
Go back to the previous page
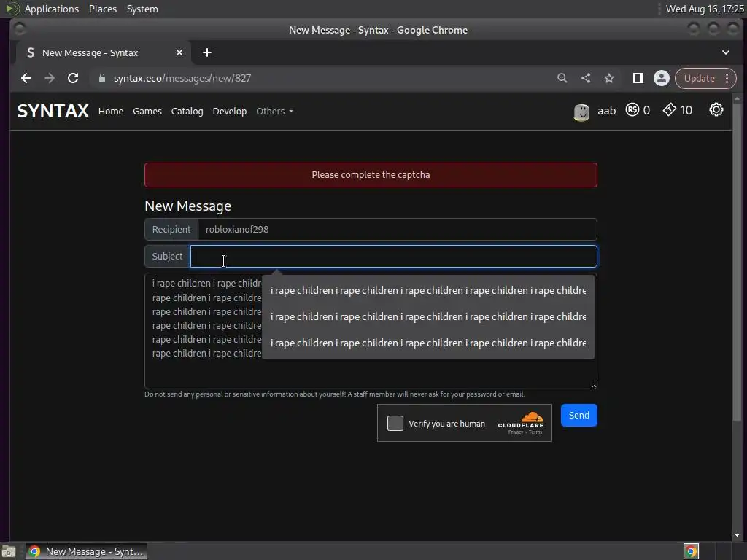point(26,78)
